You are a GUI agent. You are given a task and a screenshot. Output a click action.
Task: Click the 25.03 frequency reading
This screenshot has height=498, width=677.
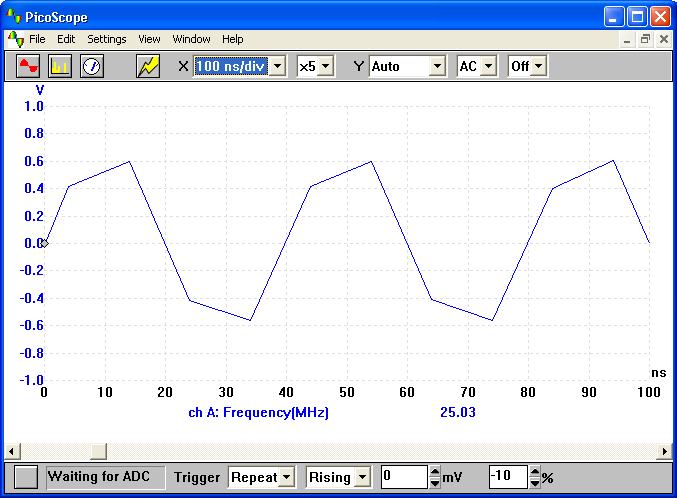pyautogui.click(x=458, y=412)
